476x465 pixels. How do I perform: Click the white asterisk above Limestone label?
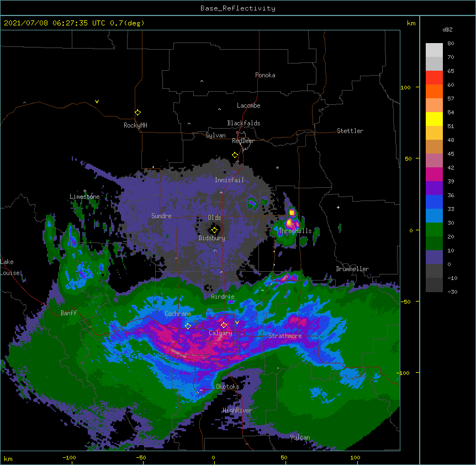(x=85, y=191)
